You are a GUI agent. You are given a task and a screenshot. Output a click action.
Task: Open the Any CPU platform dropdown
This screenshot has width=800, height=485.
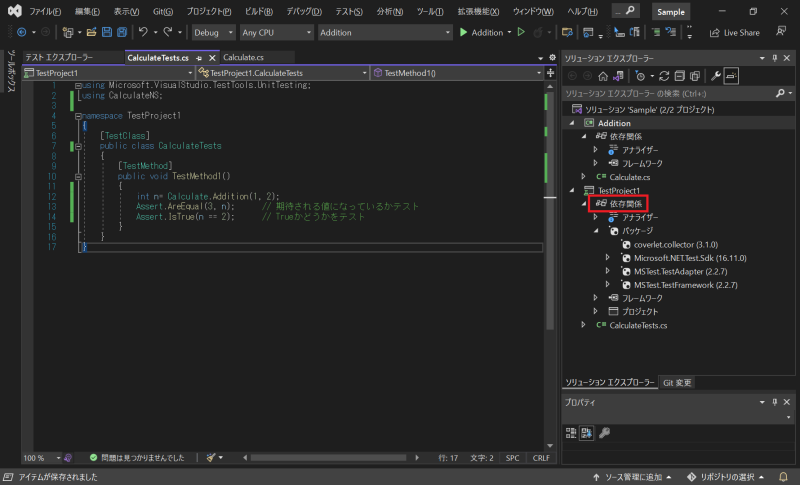pos(276,33)
